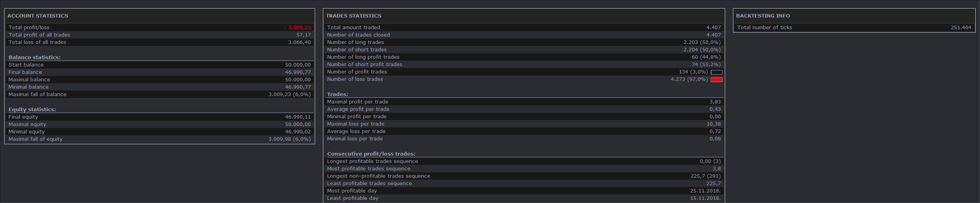
Task: Click the Equity statistics section heading
Action: [x=32, y=109]
